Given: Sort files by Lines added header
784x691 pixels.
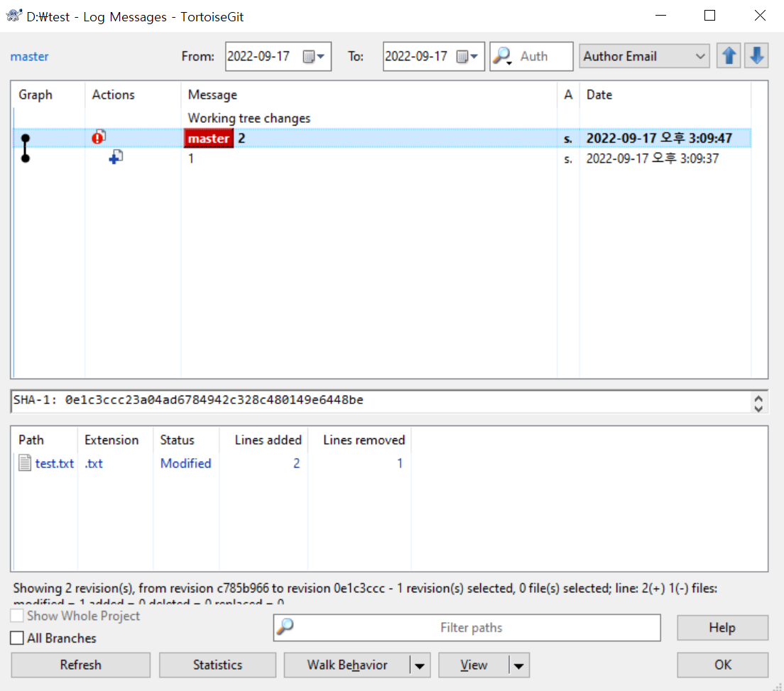Looking at the screenshot, I should [x=263, y=440].
